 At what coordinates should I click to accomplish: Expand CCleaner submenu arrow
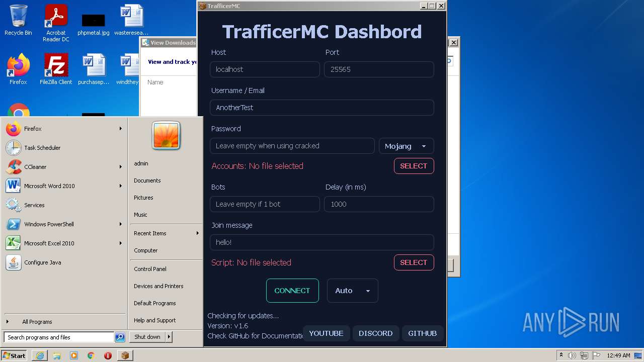coord(121,167)
